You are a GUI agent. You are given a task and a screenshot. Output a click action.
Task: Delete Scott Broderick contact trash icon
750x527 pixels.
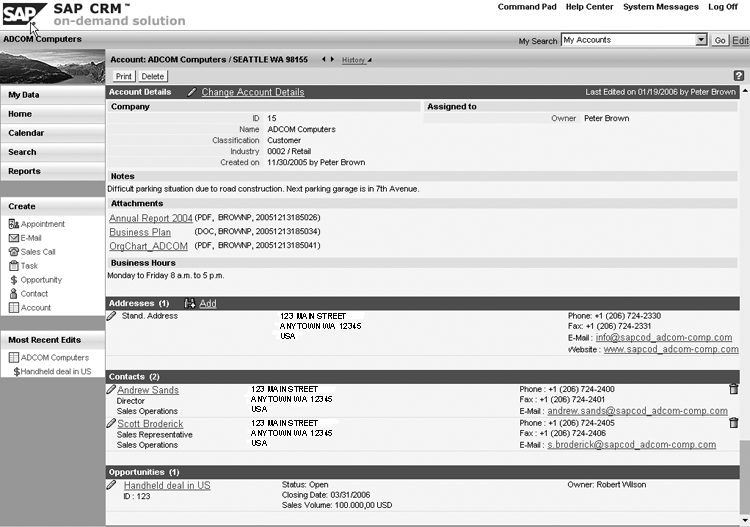coord(733,423)
